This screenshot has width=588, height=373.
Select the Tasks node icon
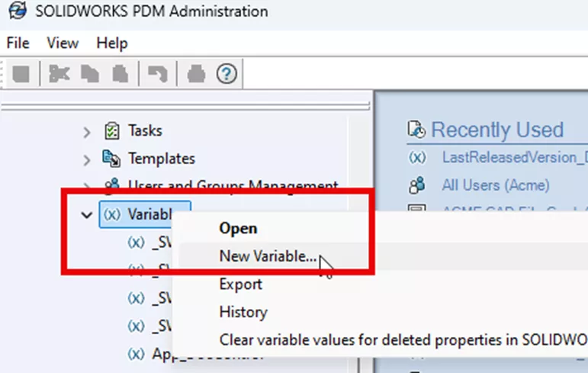coord(112,131)
